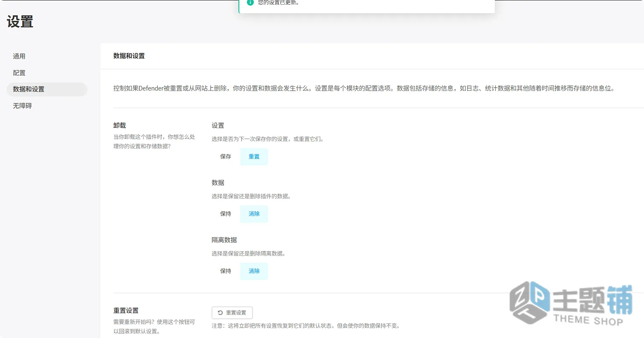
Task: Choose 保存 for uninstall settings
Action: [x=226, y=157]
